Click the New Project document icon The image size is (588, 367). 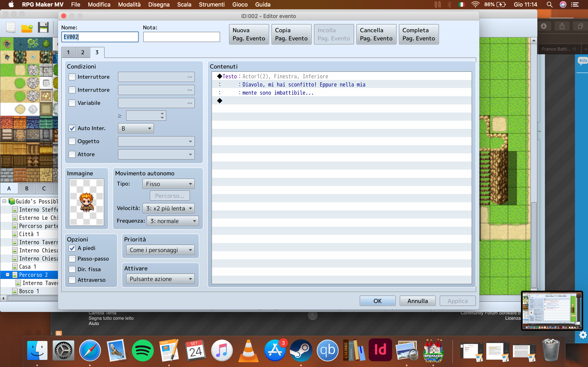[x=11, y=28]
